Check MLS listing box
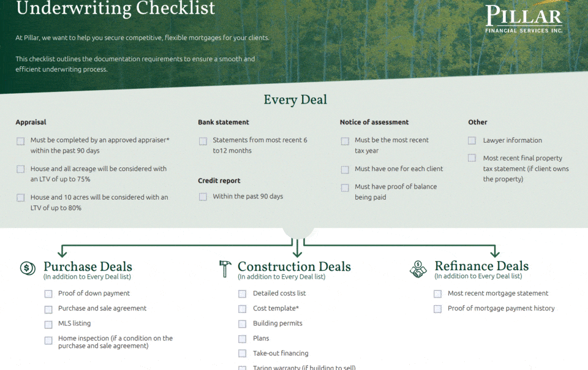Image resolution: width=588 pixels, height=370 pixels. click(x=48, y=324)
